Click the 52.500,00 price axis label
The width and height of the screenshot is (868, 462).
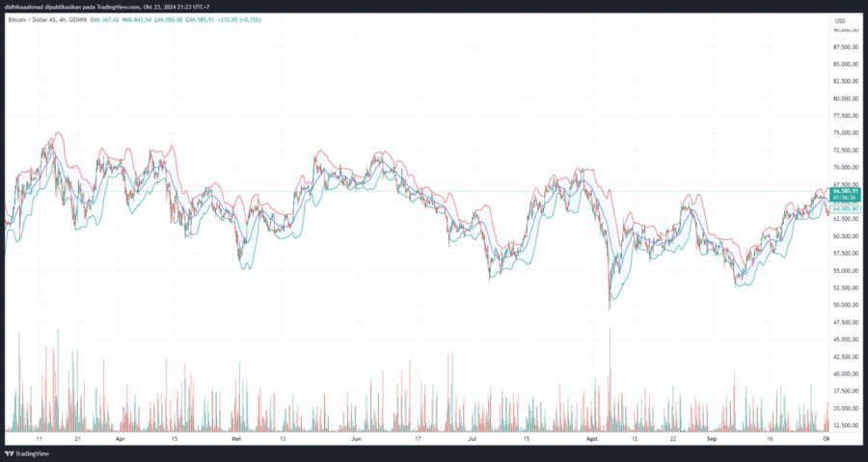(x=846, y=287)
